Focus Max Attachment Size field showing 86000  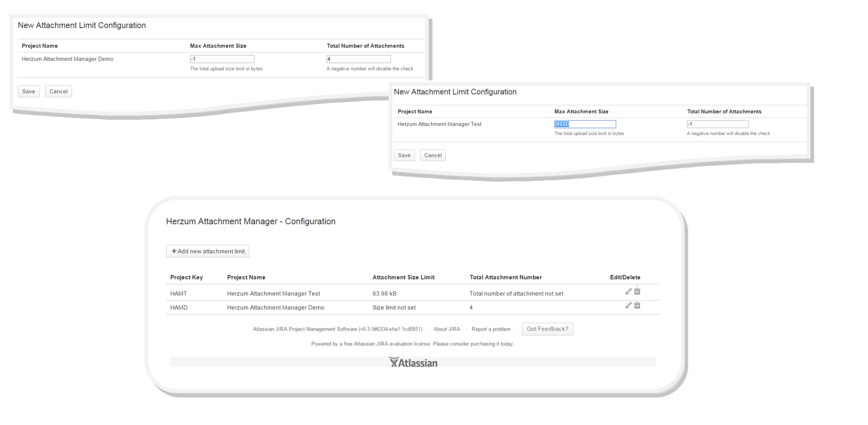585,124
